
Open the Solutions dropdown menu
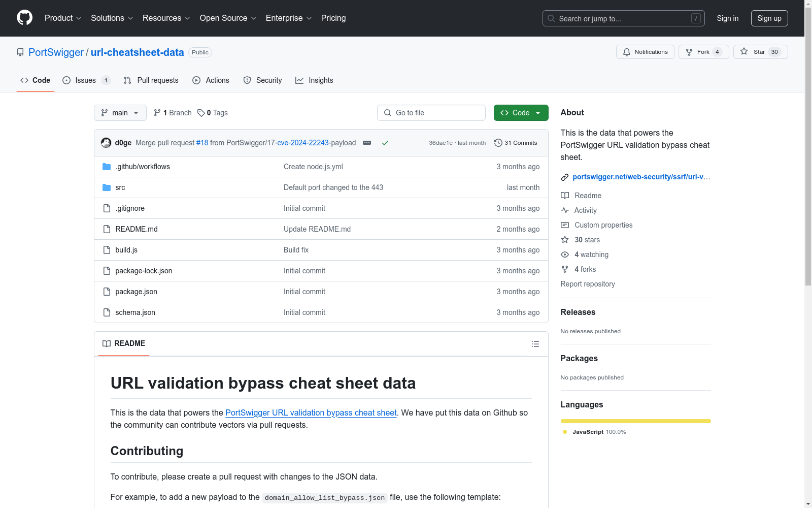pyautogui.click(x=112, y=18)
